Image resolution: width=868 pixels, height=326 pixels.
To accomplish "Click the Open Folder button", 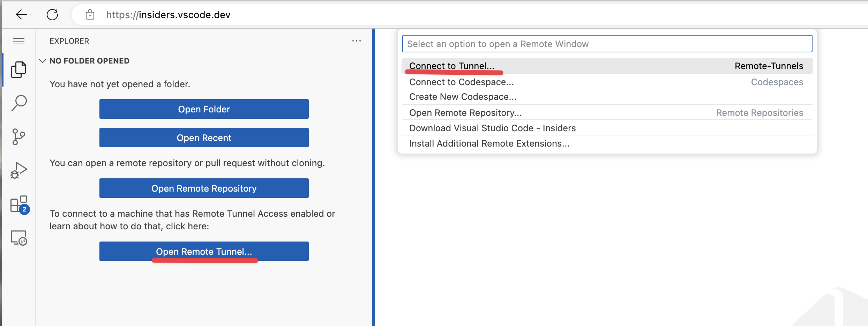I will coord(204,109).
